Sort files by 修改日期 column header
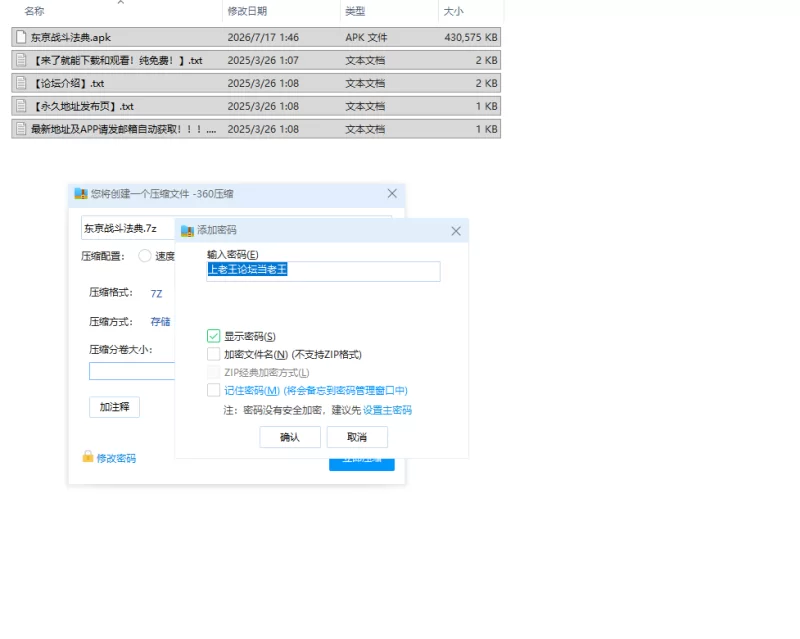The width and height of the screenshot is (800, 639). pyautogui.click(x=247, y=11)
